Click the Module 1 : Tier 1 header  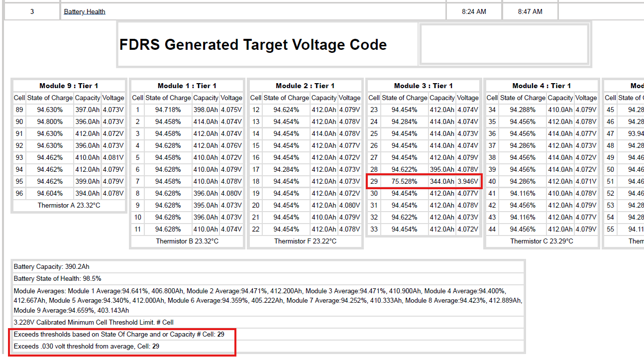pos(186,85)
